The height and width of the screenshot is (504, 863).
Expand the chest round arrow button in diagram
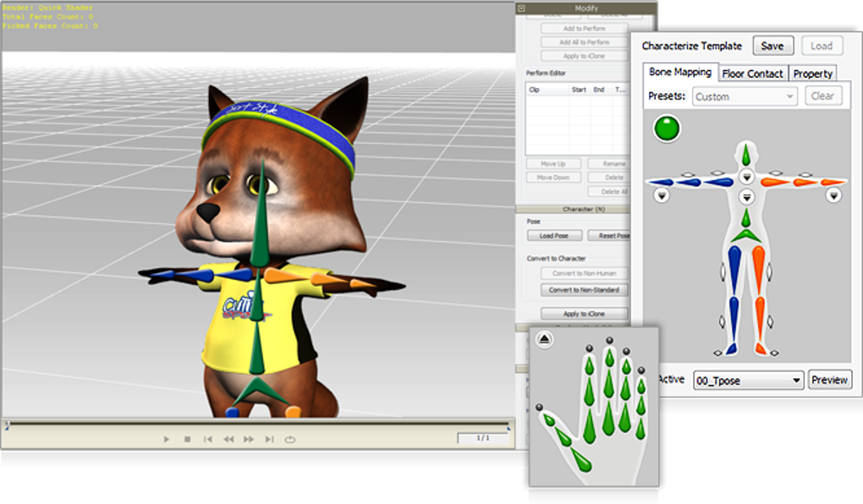[x=747, y=197]
